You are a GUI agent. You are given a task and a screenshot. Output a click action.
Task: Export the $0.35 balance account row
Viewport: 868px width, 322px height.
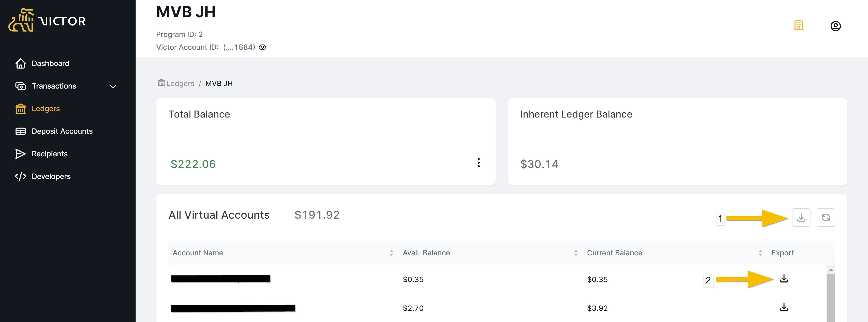point(784,279)
